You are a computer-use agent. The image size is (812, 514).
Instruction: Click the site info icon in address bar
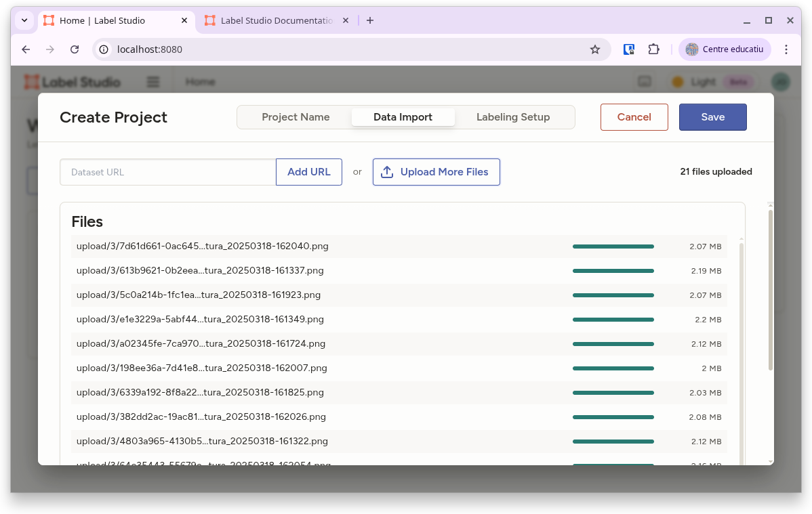click(x=104, y=49)
